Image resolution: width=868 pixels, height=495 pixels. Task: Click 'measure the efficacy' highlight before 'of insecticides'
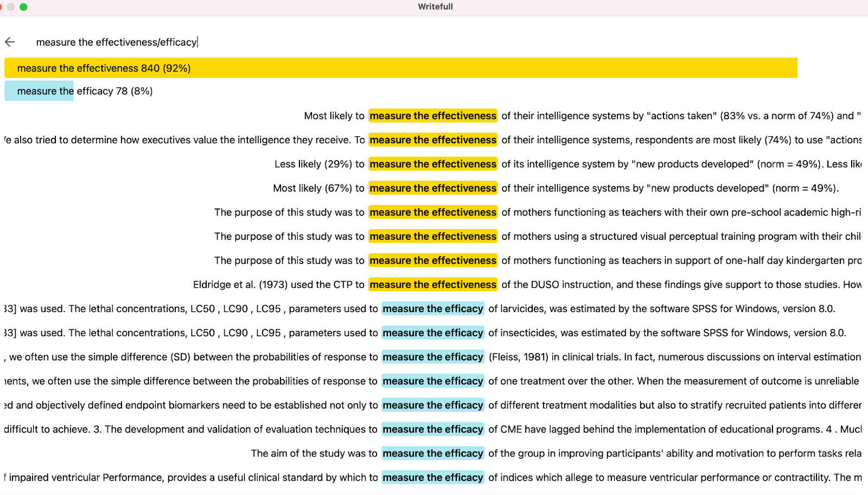click(433, 333)
